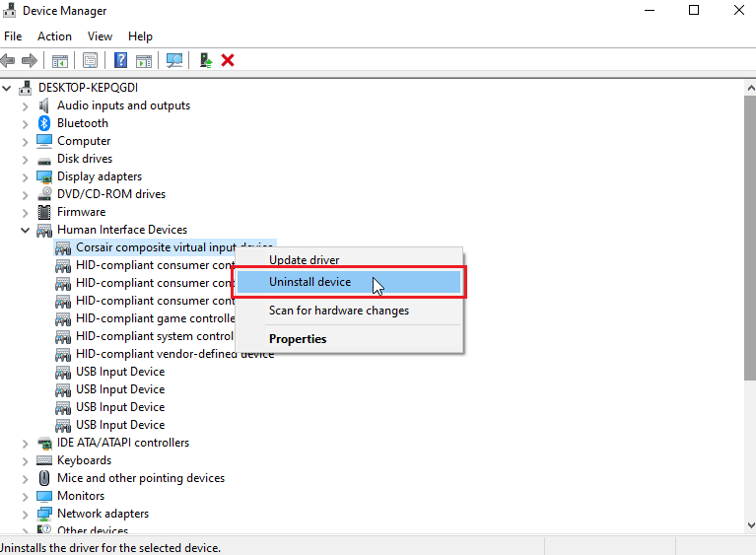Viewport: 756px width, 555px height.
Task: Select HID-compliant system controller entry
Action: point(155,336)
